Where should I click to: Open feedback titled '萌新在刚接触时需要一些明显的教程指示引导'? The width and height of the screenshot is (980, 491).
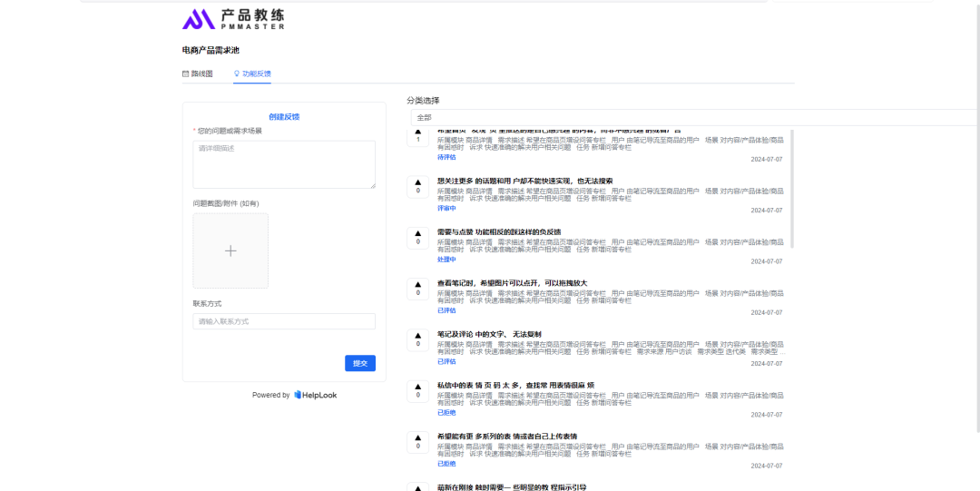[512, 487]
